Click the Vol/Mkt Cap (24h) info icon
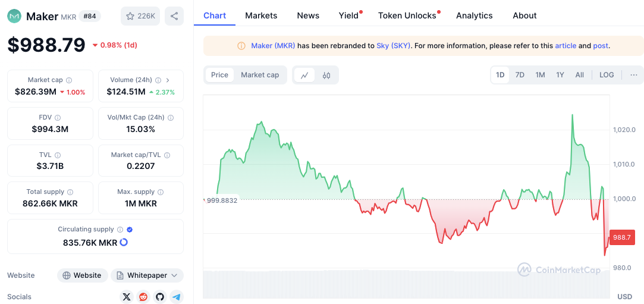 coord(171,117)
